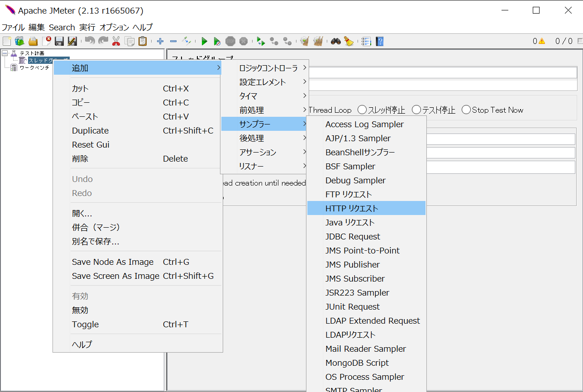Select the スレッド停止 radio button
The height and width of the screenshot is (392, 583).
[x=362, y=110]
